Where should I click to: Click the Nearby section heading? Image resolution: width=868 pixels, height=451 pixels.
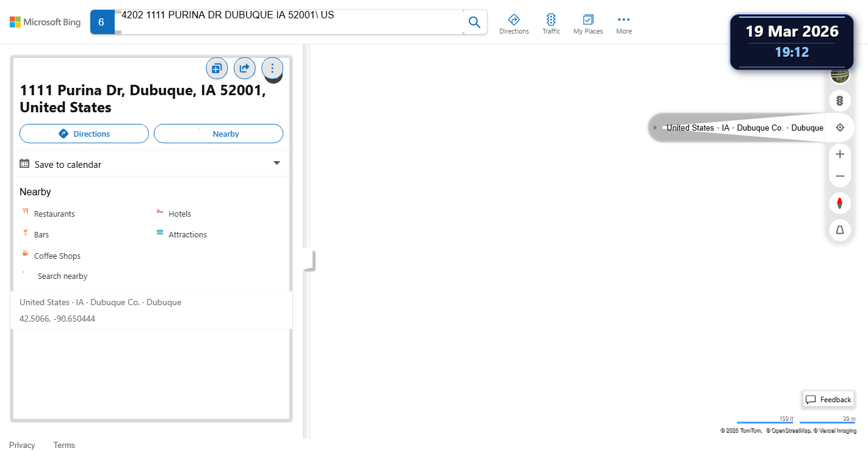pos(35,192)
